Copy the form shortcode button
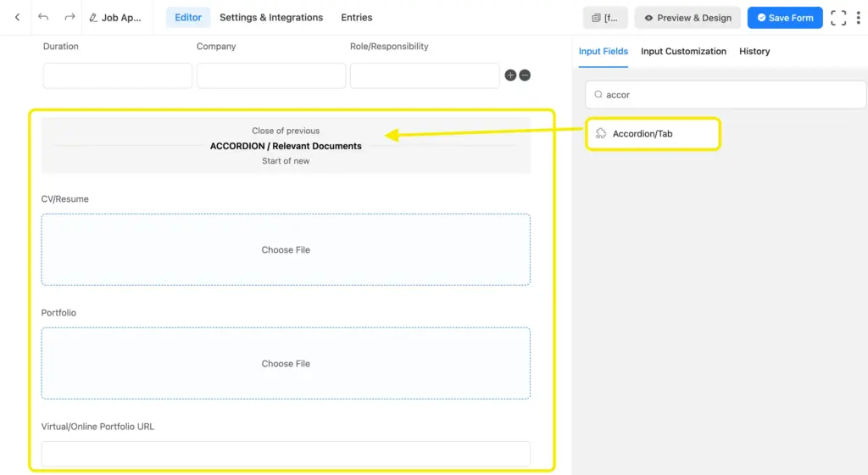868x475 pixels. click(605, 18)
